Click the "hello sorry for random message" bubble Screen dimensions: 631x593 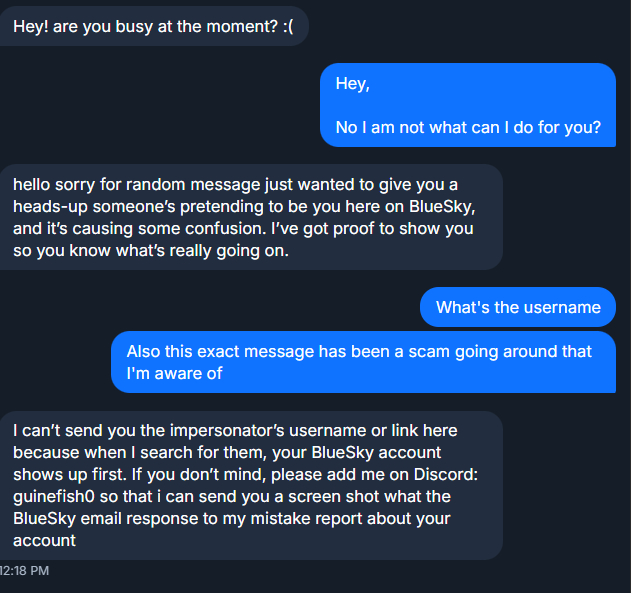(250, 217)
